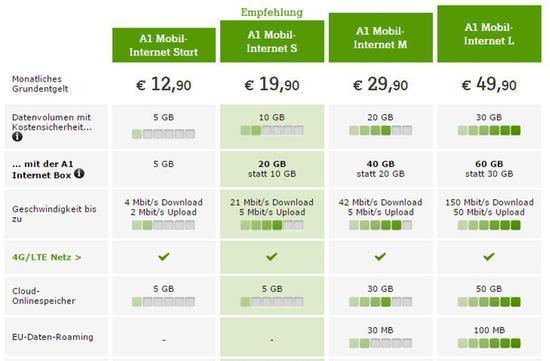Screen dimensions: 550x361
Task: Click the 10 GB data volume bar indicator
Action: (272, 131)
